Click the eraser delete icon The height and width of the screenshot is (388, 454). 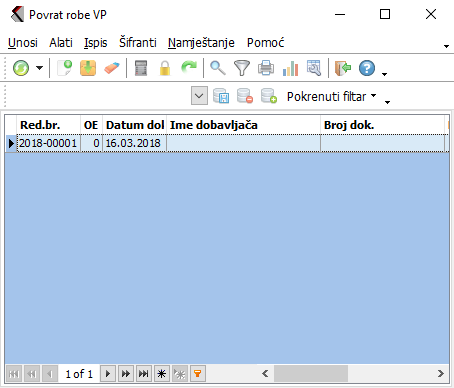click(x=112, y=68)
